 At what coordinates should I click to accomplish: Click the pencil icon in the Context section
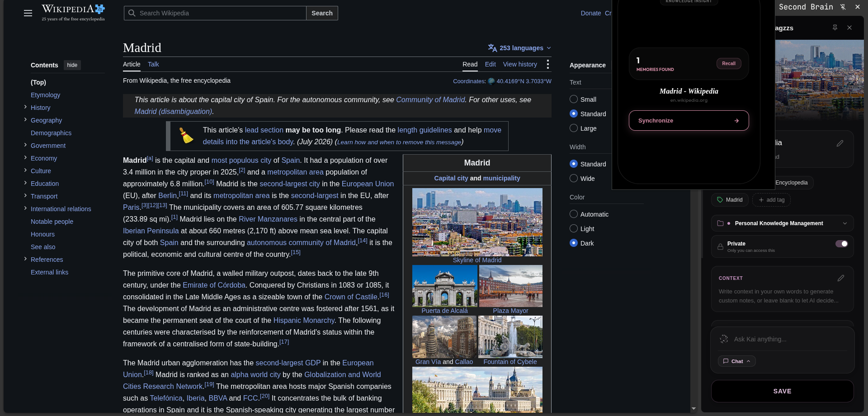[x=841, y=278]
